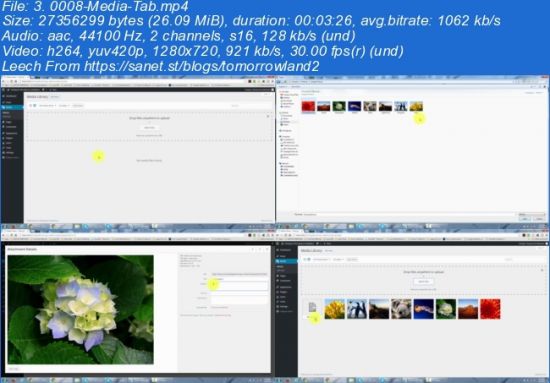Open hydrangea image in bottom-right media grid
Screen dimensions: 550x383
click(446, 309)
